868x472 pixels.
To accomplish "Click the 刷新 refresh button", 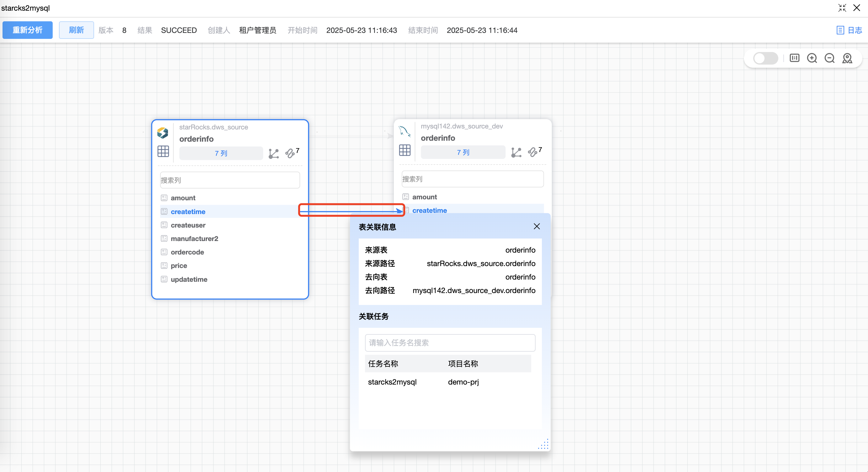I will (x=76, y=30).
